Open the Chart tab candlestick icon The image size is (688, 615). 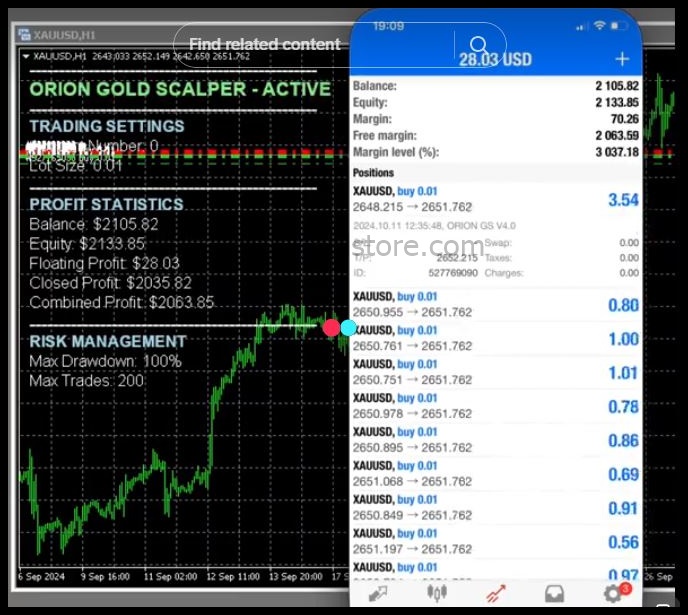pos(437,594)
